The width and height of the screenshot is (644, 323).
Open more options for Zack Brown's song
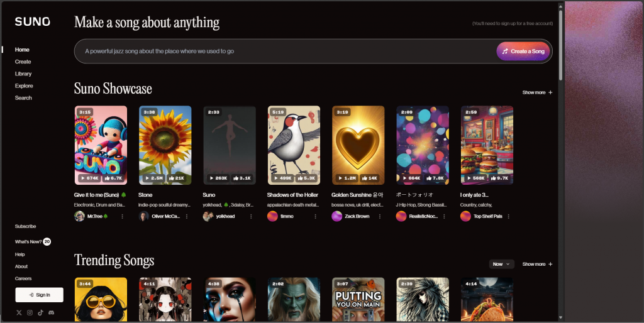(x=379, y=216)
